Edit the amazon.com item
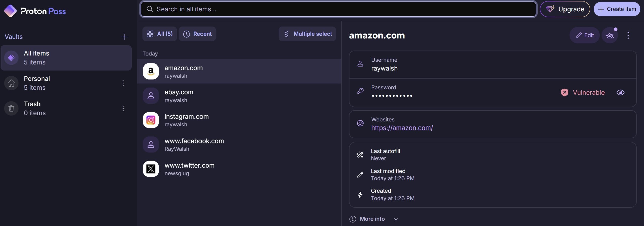Image resolution: width=644 pixels, height=226 pixels. pyautogui.click(x=584, y=35)
